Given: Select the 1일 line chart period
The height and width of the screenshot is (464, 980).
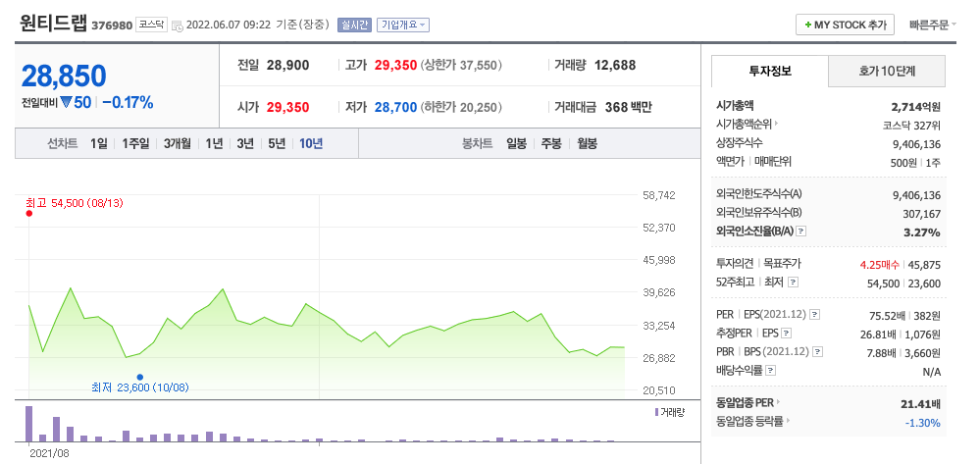Looking at the screenshot, I should point(99,144).
